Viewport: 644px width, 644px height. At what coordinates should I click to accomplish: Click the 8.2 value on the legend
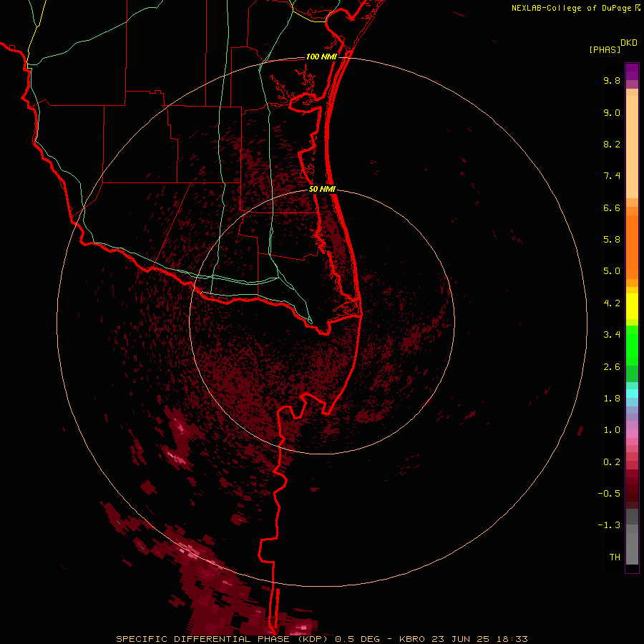(x=612, y=144)
